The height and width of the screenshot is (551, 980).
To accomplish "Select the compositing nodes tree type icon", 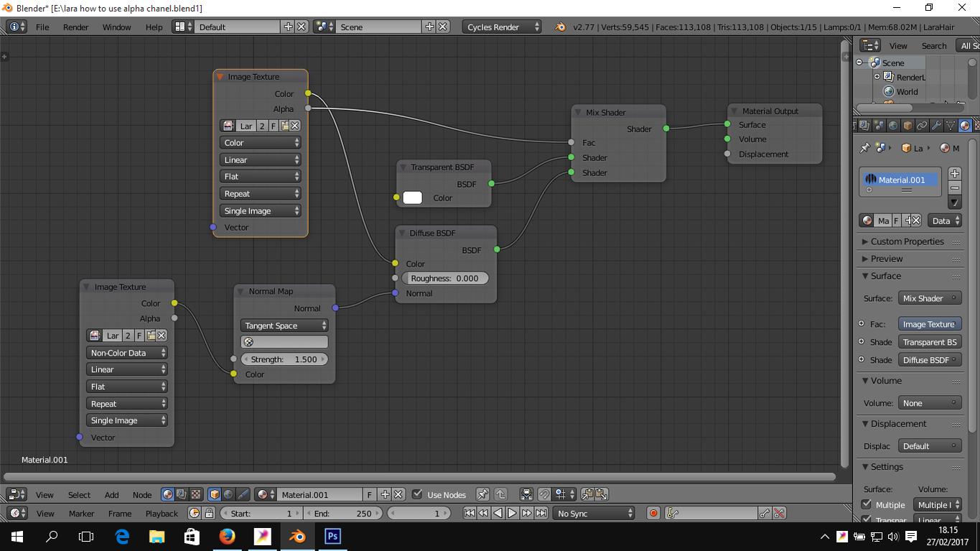I will [x=181, y=494].
